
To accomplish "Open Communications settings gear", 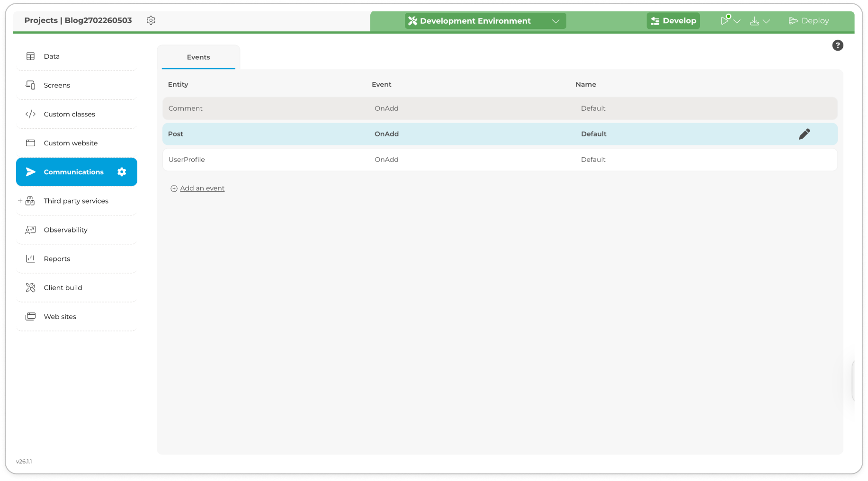I will (122, 172).
